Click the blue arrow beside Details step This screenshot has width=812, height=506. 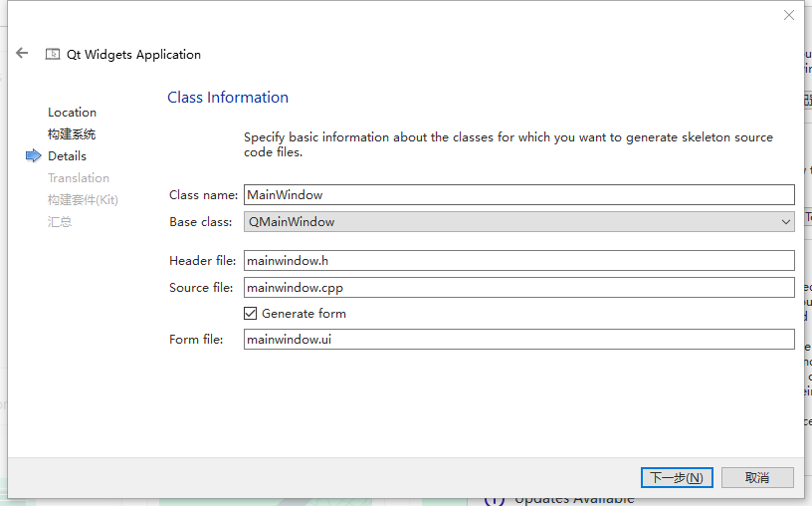(x=33, y=155)
